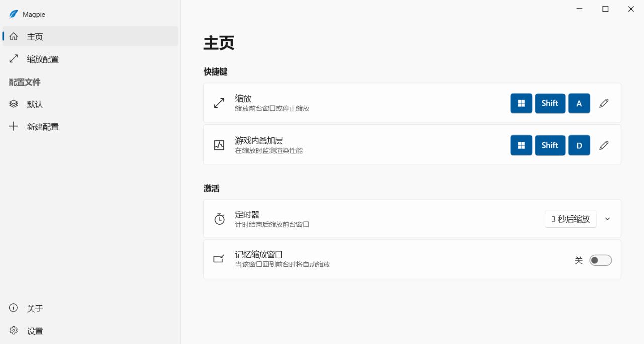Open the 3 秒后缩放 selector
644x344 pixels.
[571, 218]
